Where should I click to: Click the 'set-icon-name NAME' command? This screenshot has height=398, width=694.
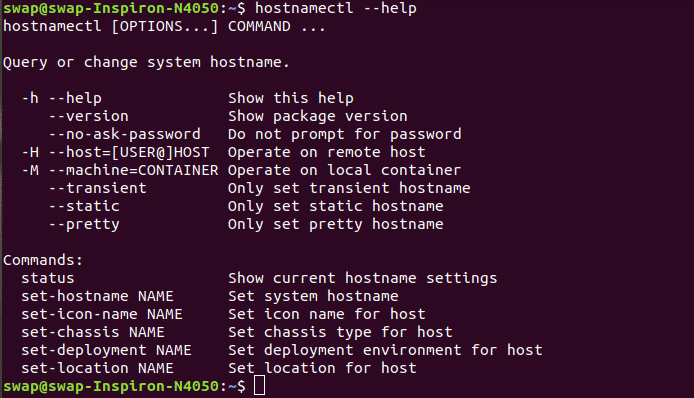pos(102,314)
